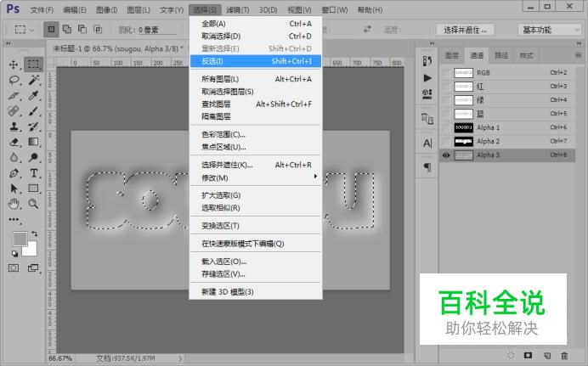Show the Alpha 2 channel
Viewport: 588px width, 366px height.
pos(446,141)
